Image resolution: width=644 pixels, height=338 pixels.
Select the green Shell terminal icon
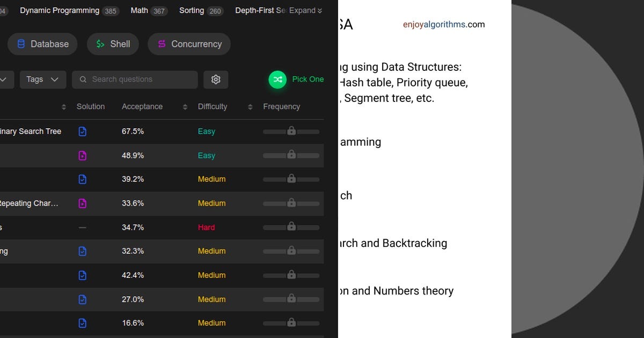(x=100, y=44)
